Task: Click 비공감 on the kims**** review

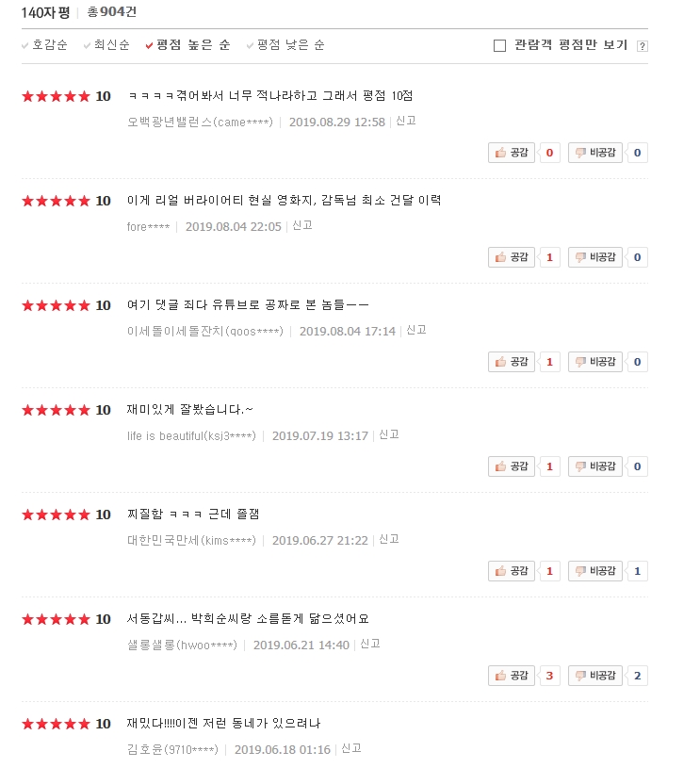Action: tap(595, 571)
